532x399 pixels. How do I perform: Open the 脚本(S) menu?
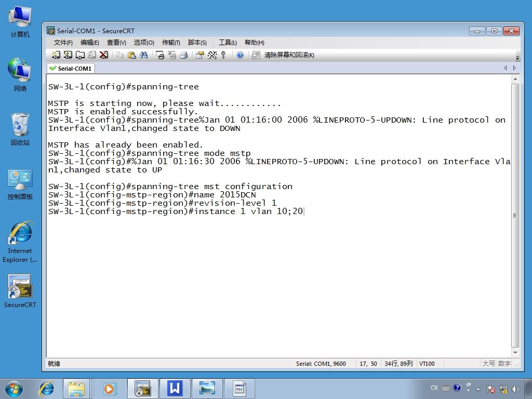(x=197, y=43)
